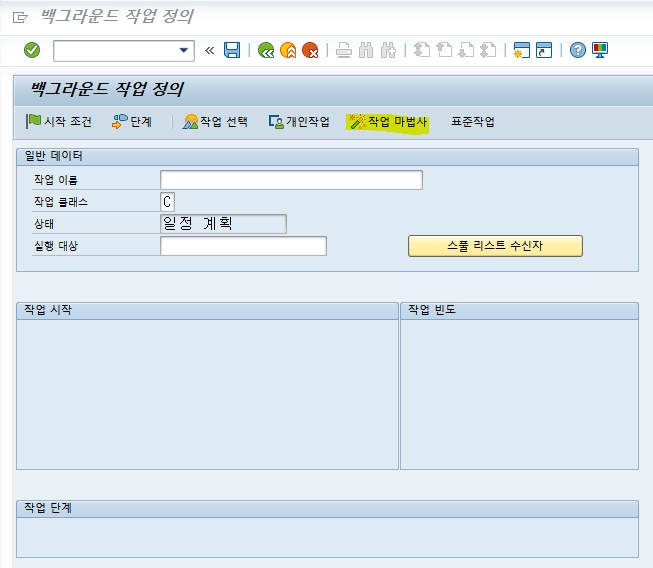Click the 상태 field showing 일정 계획
Image resolution: width=653 pixels, height=568 pixels.
(224, 224)
